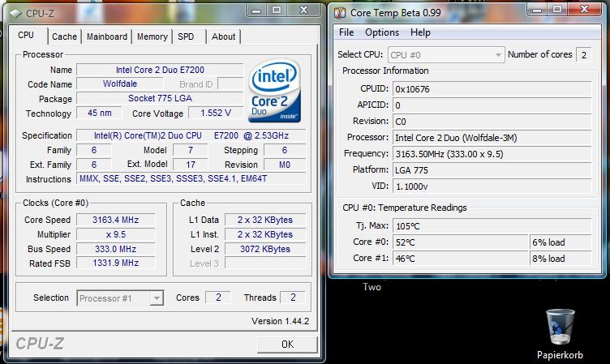Click the Ext. Model value '17'
The height and width of the screenshot is (364, 610).
191,165
